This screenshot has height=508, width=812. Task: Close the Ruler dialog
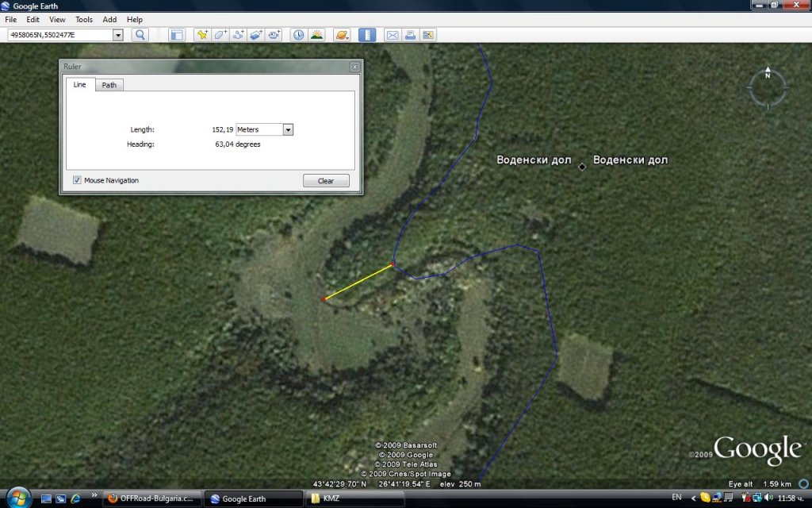coord(354,67)
